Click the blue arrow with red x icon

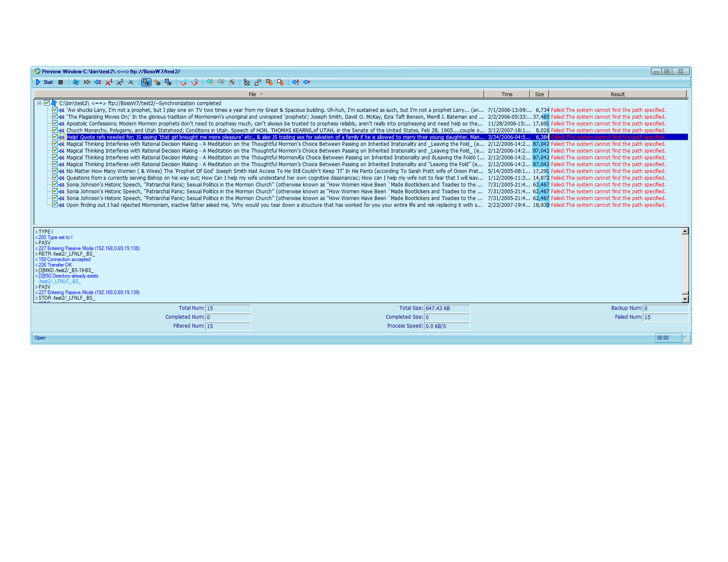click(307, 82)
